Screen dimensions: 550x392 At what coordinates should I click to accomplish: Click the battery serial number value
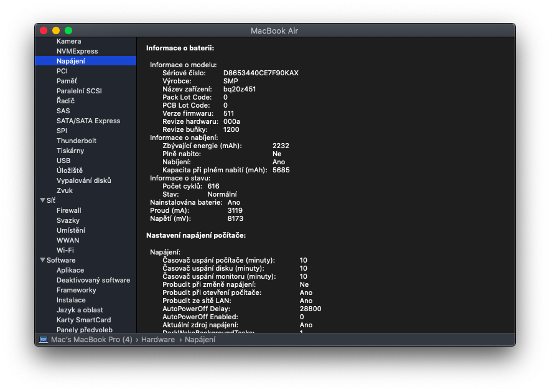[x=261, y=73]
